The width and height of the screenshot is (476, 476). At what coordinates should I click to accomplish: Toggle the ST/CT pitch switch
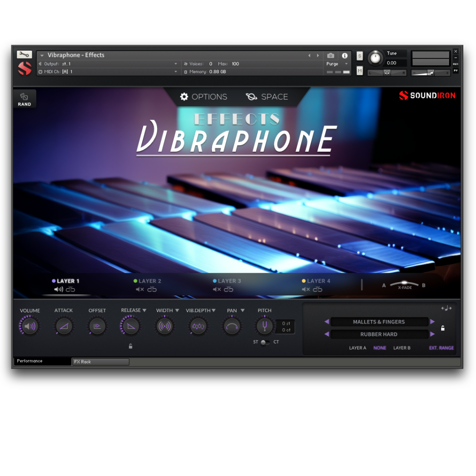(x=264, y=342)
